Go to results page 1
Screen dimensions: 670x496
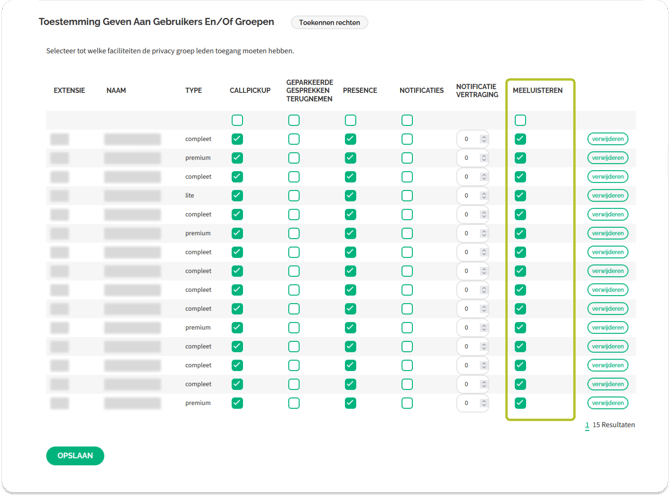(x=587, y=425)
